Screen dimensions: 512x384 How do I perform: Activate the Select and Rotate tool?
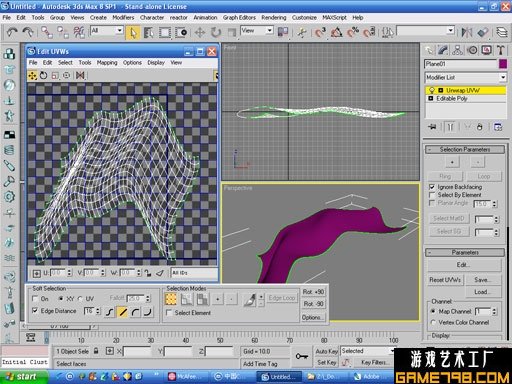point(216,32)
